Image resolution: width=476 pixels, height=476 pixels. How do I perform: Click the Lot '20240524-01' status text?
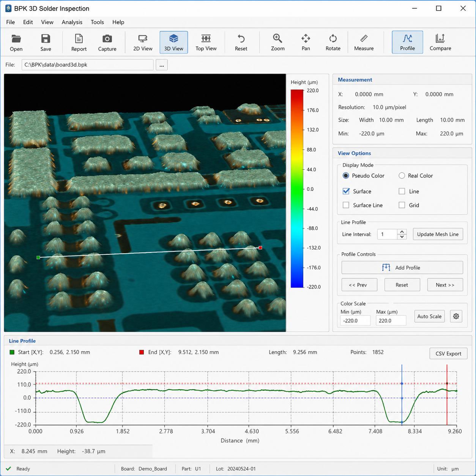pyautogui.click(x=241, y=469)
